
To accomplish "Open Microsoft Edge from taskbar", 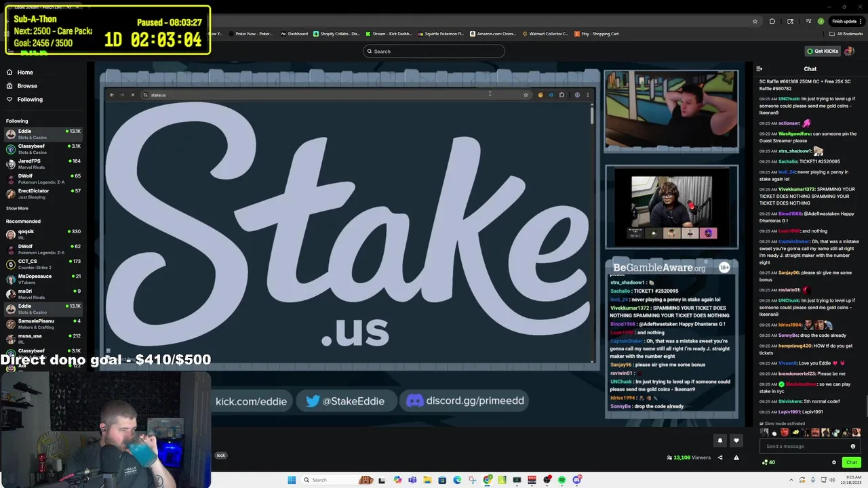I will (x=457, y=480).
